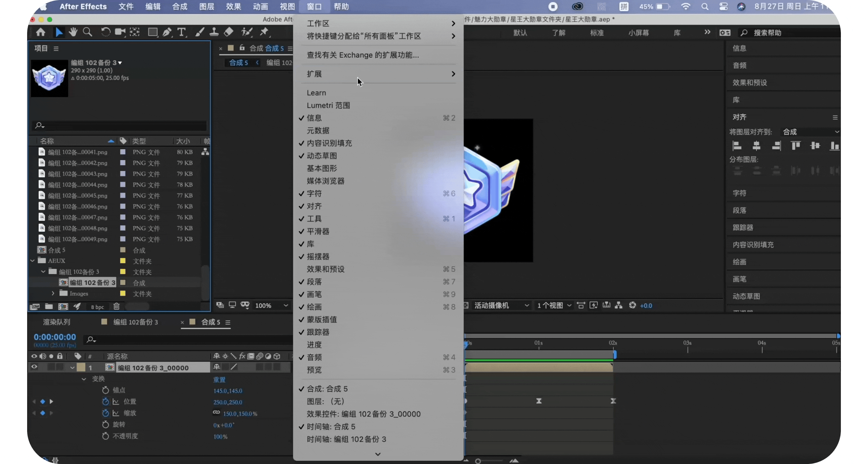Select the Brush tool
868x464 pixels.
tap(200, 32)
